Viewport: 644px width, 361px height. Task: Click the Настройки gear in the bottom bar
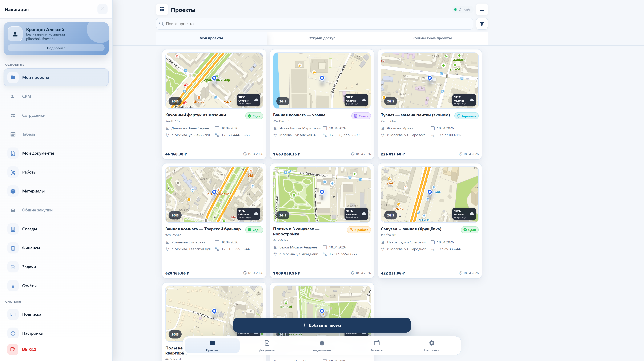pyautogui.click(x=431, y=345)
